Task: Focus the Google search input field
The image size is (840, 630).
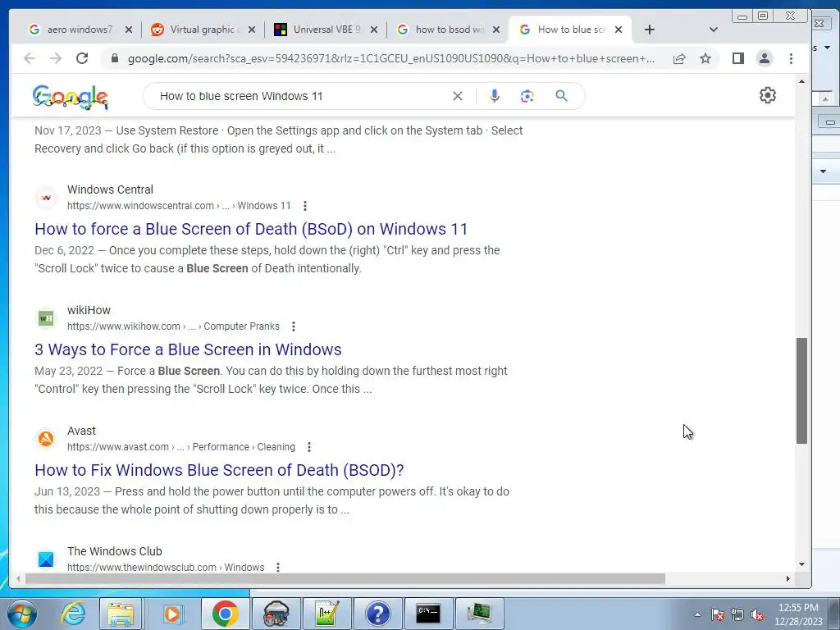Action: click(300, 96)
